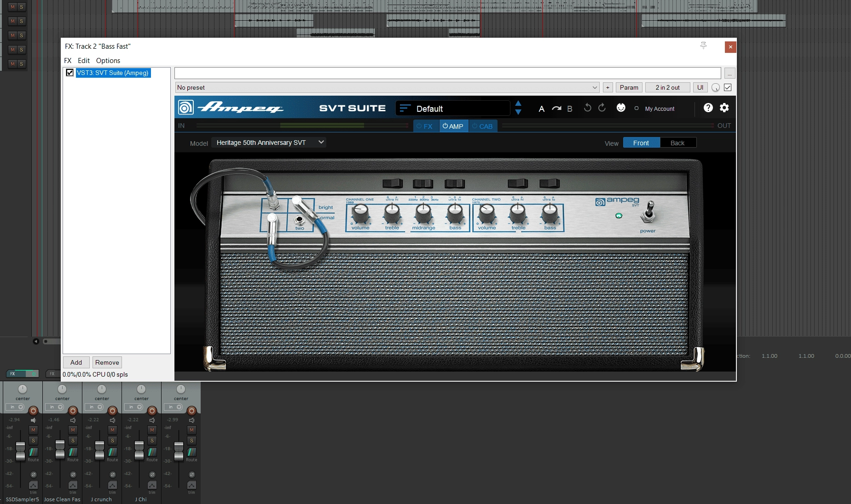Screen dimensions: 851x504
Task: Open Route for Jose Clean Fas channel
Action: point(73,453)
